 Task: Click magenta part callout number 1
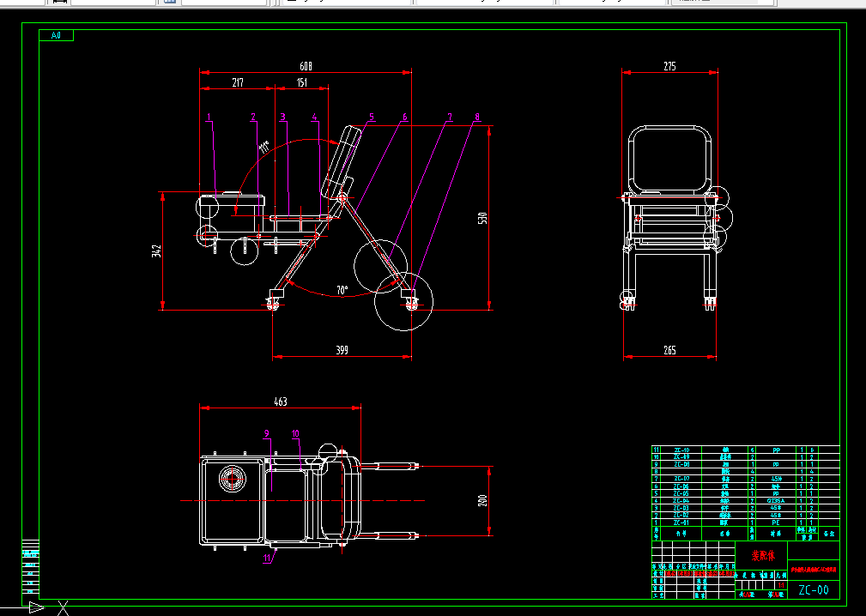[x=209, y=117]
